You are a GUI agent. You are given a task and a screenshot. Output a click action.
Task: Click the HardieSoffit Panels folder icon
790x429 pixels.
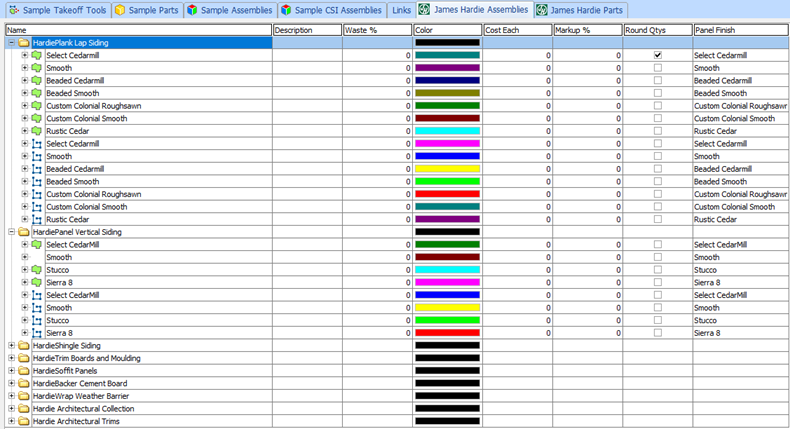tap(24, 371)
